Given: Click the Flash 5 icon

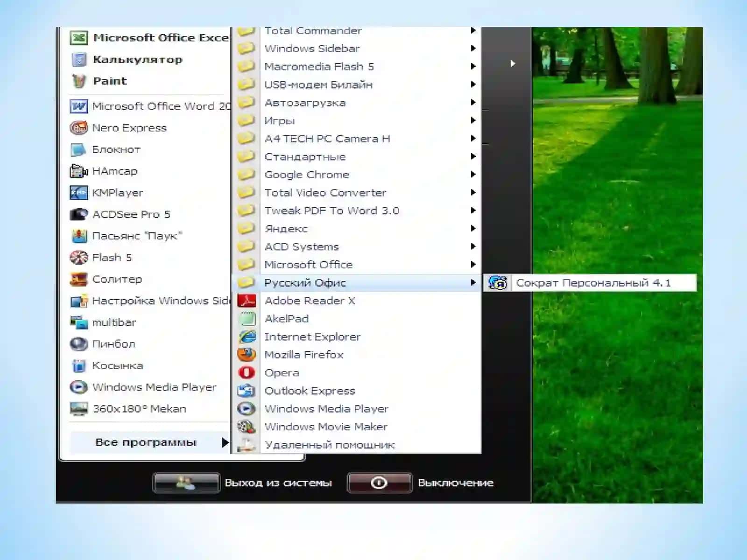Looking at the screenshot, I should tap(79, 258).
